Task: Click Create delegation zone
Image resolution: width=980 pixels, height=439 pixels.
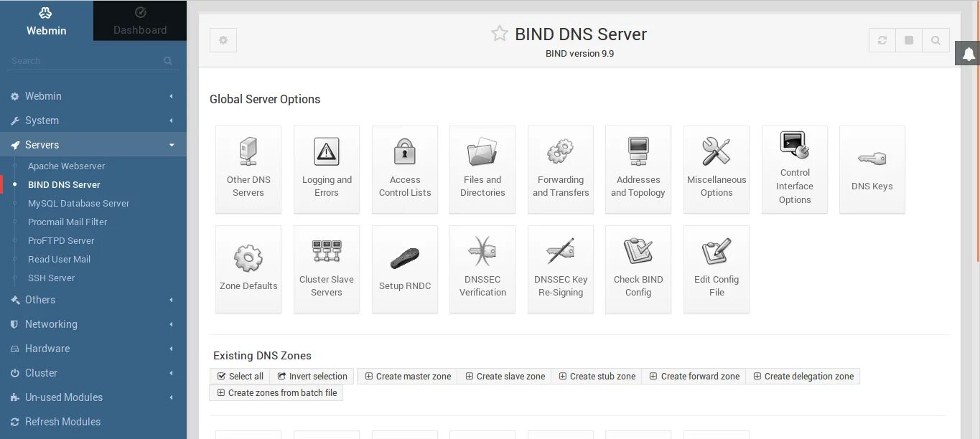Action: coord(803,377)
